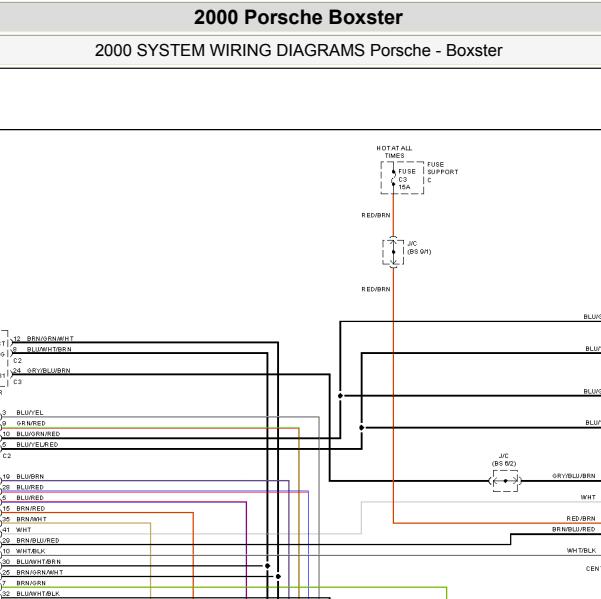The height and width of the screenshot is (599, 601).
Task: Click the "C2" label below pin 5 BLU/YEL/RED
Action: click(x=7, y=456)
